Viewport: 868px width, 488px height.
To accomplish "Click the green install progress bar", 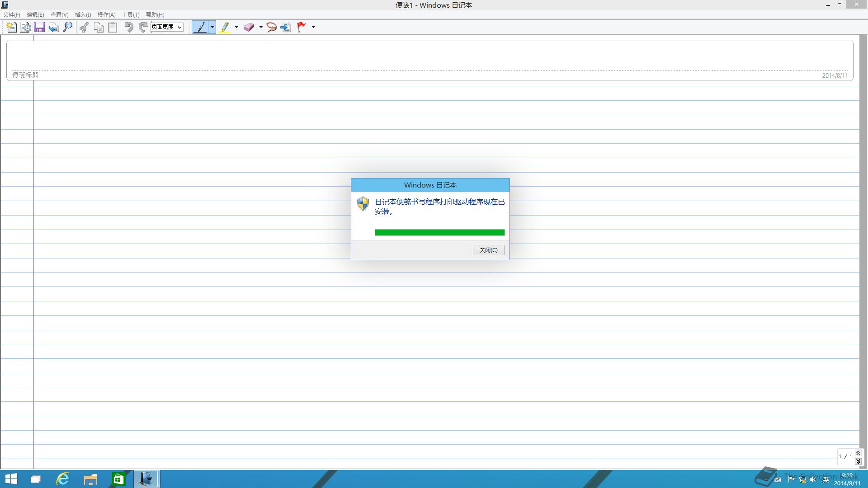I will pyautogui.click(x=439, y=232).
